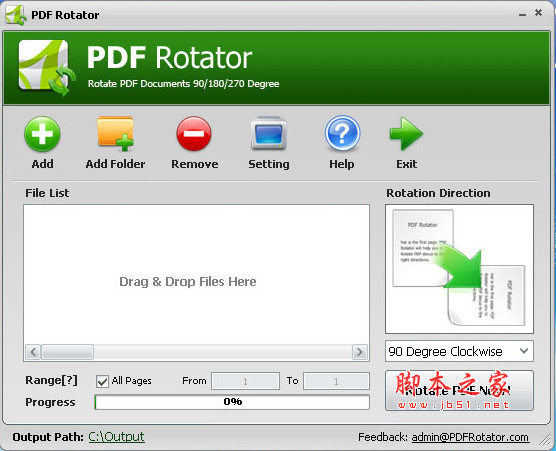This screenshot has width=556, height=451.
Task: Click the file list right scroll arrow
Action: point(360,352)
